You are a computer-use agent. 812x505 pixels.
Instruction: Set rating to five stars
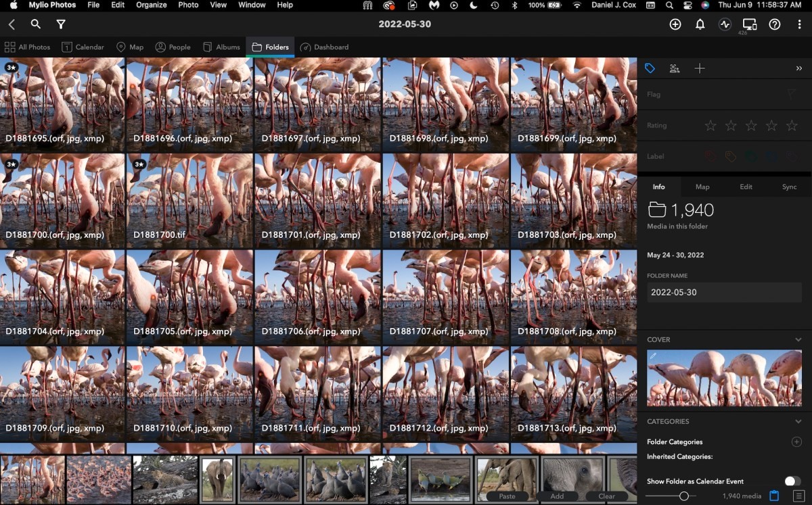(792, 126)
